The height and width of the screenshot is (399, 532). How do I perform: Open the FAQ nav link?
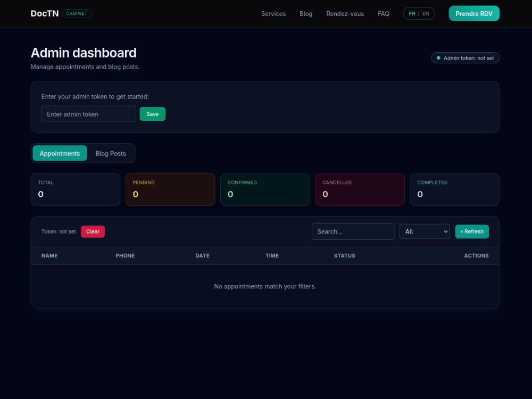click(384, 14)
